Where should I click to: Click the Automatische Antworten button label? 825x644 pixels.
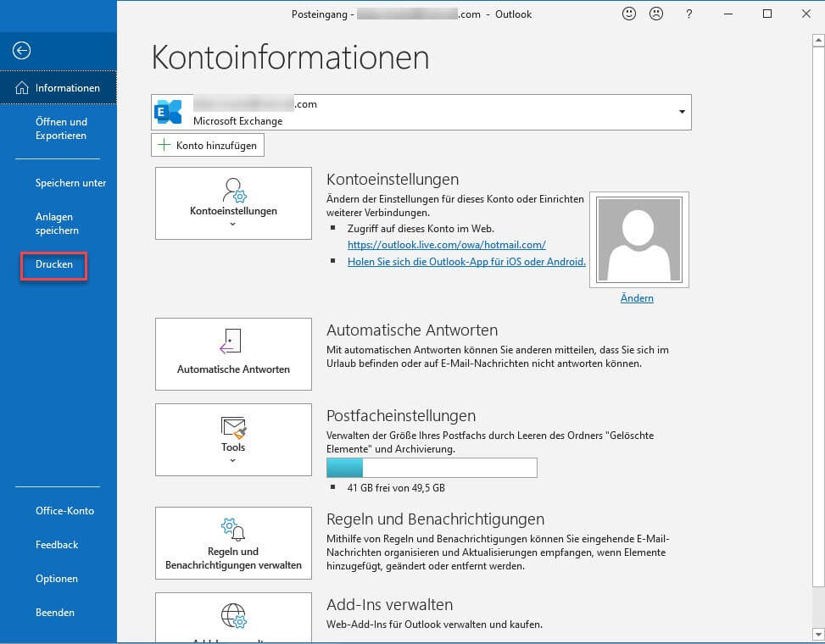click(x=233, y=369)
